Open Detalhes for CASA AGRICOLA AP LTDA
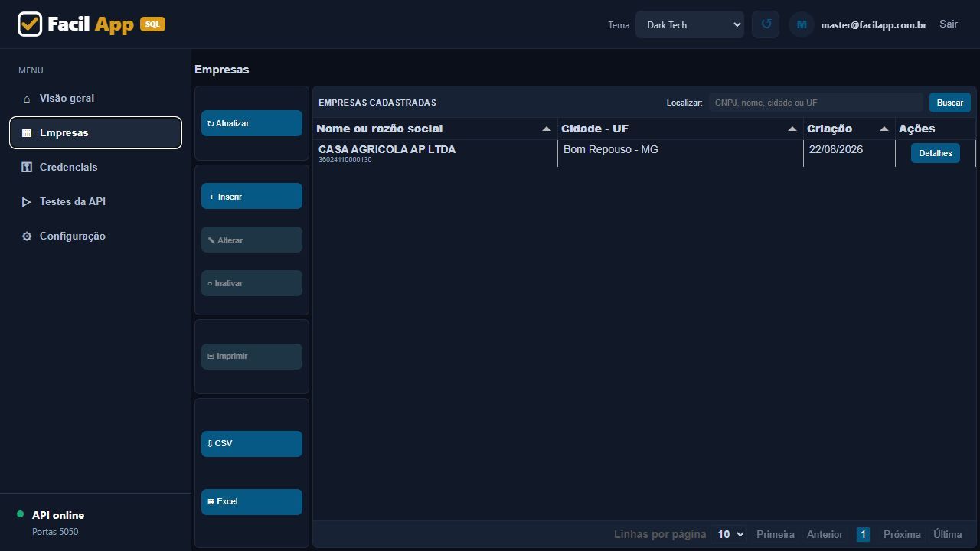Screen dimensions: 980x551 click(936, 153)
